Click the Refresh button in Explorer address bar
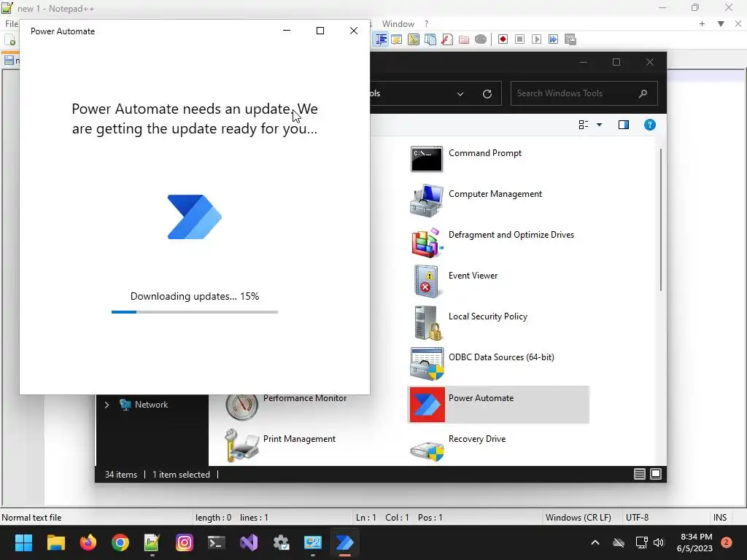 487,94
